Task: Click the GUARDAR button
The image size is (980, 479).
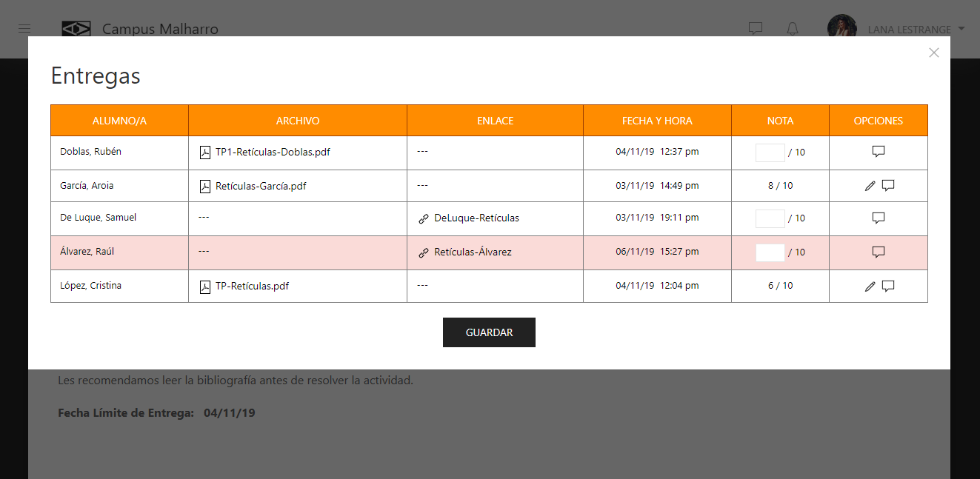Action: tap(489, 332)
